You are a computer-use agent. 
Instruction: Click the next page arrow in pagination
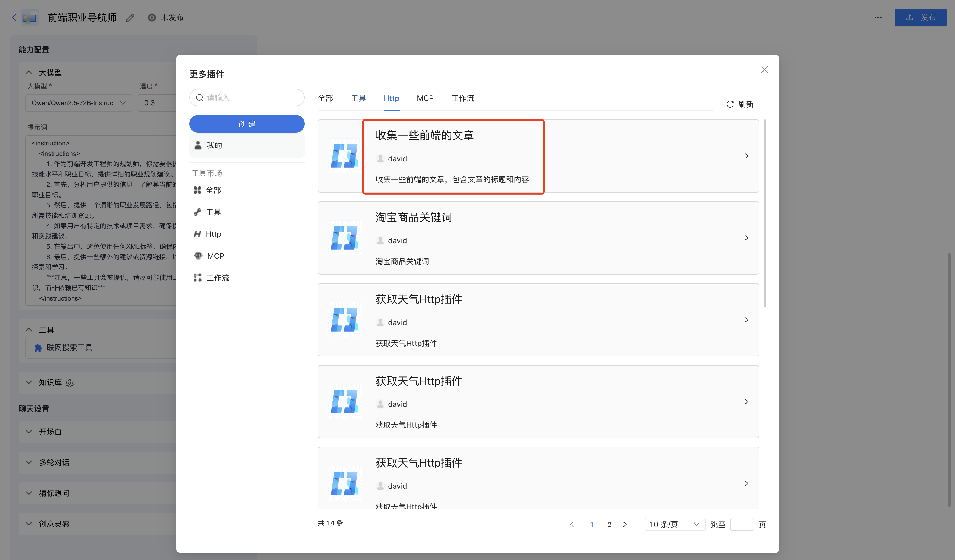625,524
